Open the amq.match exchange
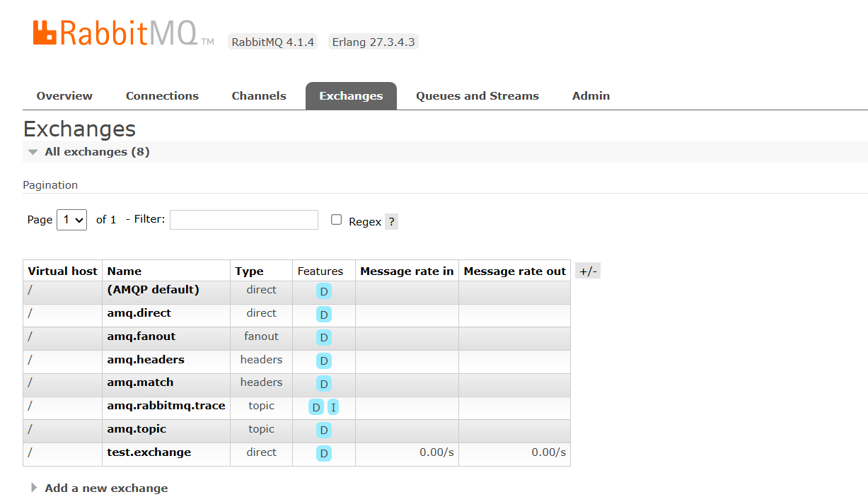The height and width of the screenshot is (504, 868). click(x=140, y=382)
